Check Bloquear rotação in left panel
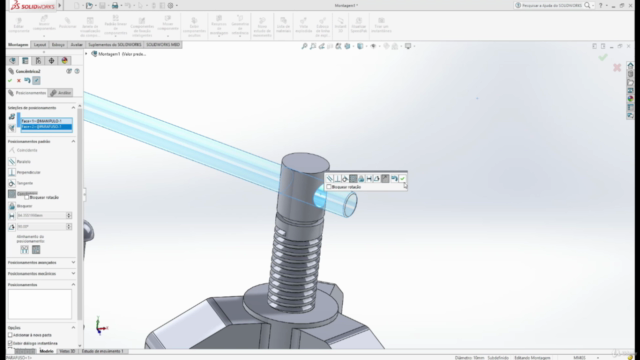The height and width of the screenshot is (360, 640). pyautogui.click(x=27, y=198)
